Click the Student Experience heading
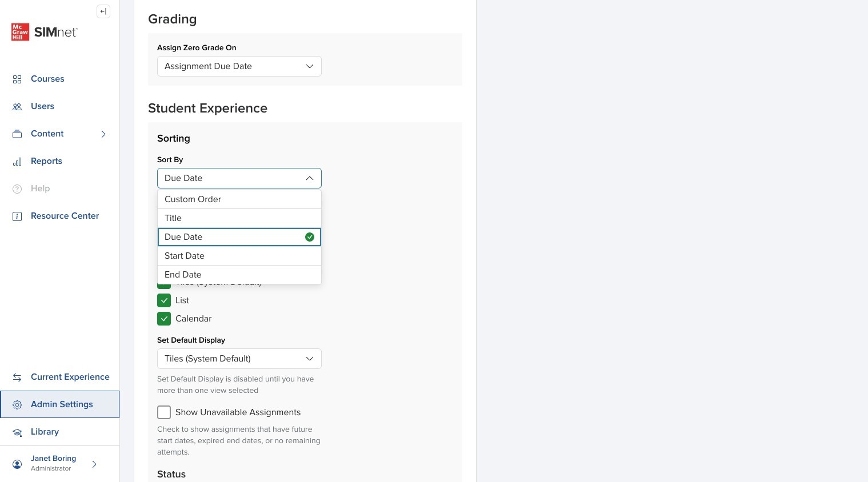Screen dimensions: 868x482 (x=207, y=109)
